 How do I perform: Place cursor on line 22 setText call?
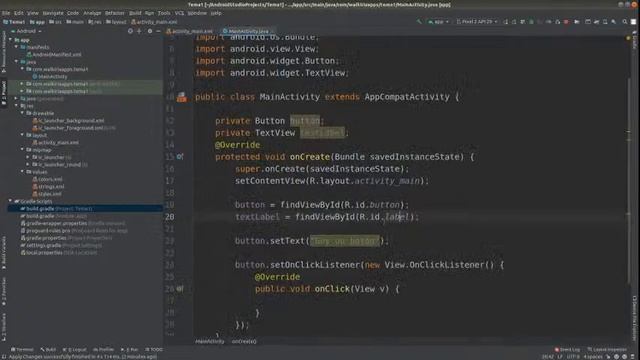[x=312, y=241]
